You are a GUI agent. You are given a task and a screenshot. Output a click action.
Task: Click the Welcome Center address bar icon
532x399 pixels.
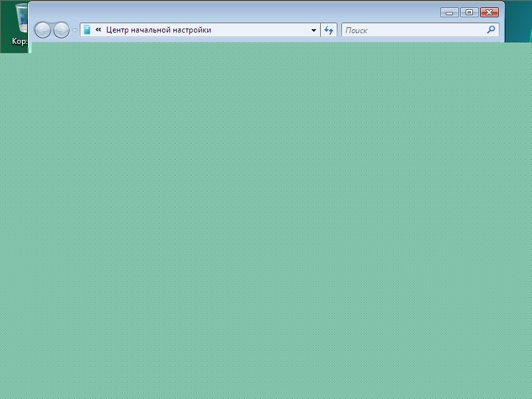pos(87,30)
